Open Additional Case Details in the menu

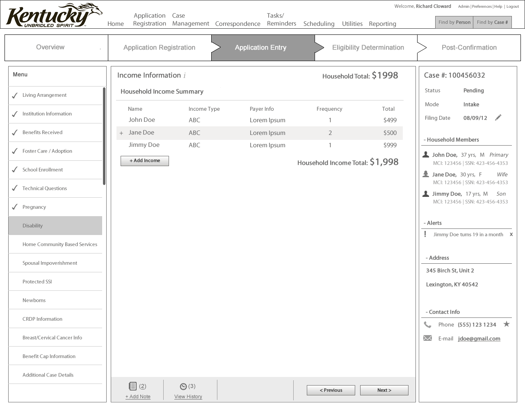[55, 375]
